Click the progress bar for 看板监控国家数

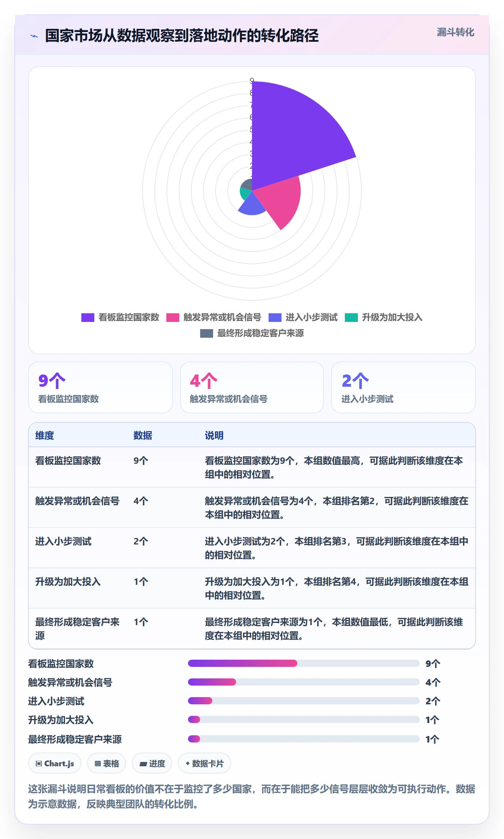304,663
